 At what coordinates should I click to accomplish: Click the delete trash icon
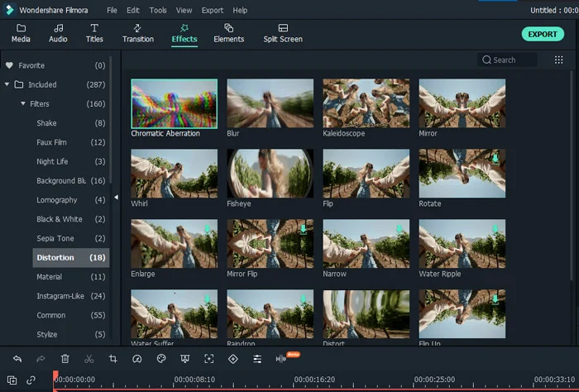[x=65, y=359]
